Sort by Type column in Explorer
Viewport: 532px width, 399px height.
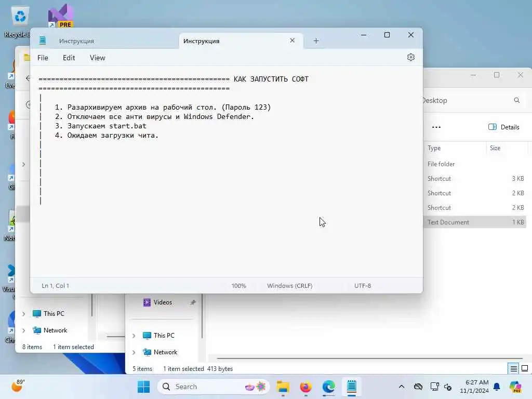[434, 148]
